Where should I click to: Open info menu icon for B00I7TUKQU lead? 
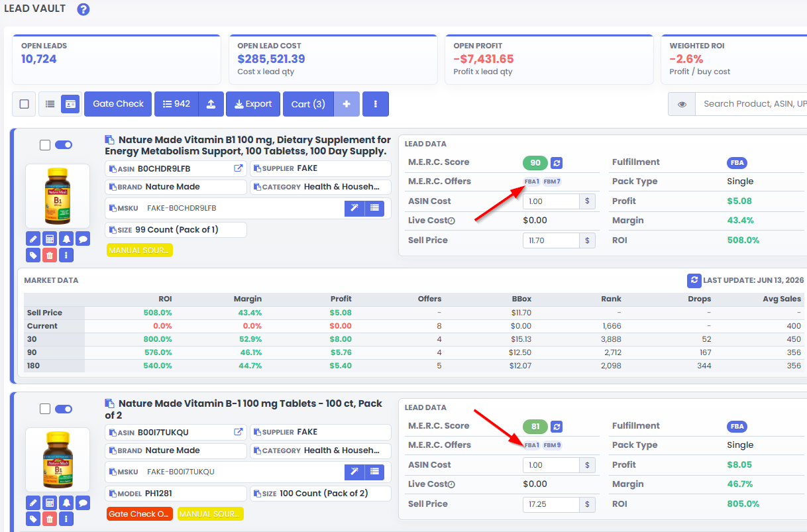click(66, 519)
